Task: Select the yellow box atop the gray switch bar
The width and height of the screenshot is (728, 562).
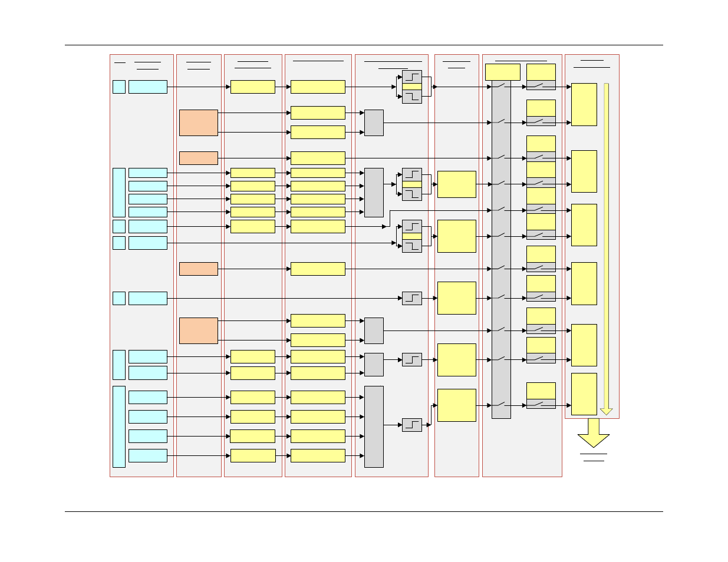Action: tap(503, 72)
